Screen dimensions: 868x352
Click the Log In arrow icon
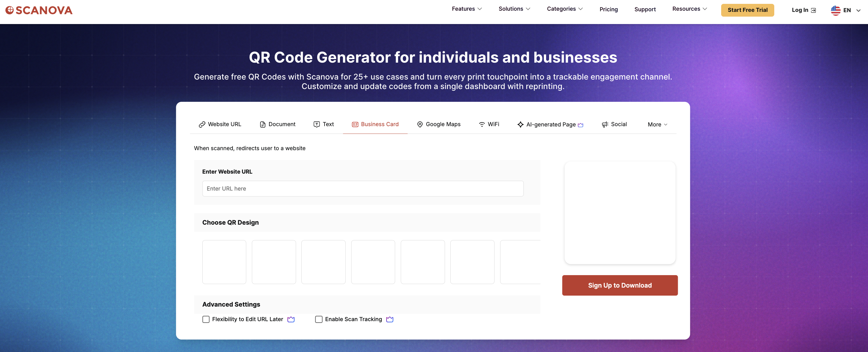(x=813, y=10)
